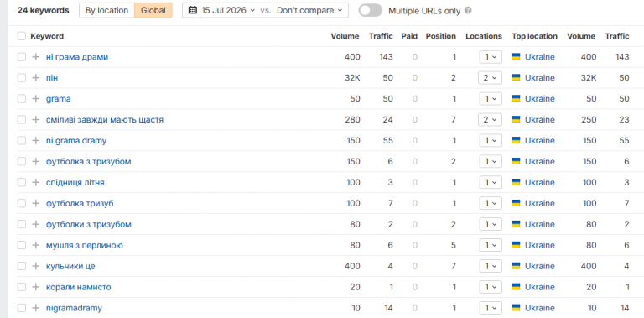Select the Global tab

coord(153,11)
